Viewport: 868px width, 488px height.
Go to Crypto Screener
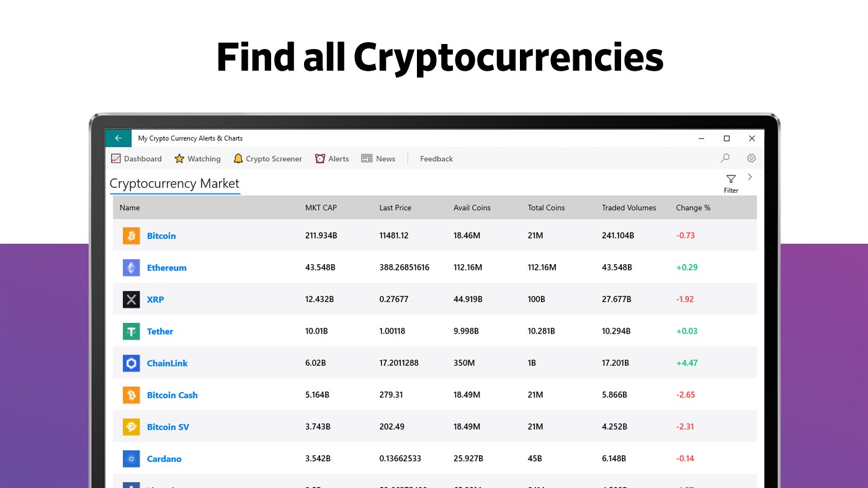[267, 159]
